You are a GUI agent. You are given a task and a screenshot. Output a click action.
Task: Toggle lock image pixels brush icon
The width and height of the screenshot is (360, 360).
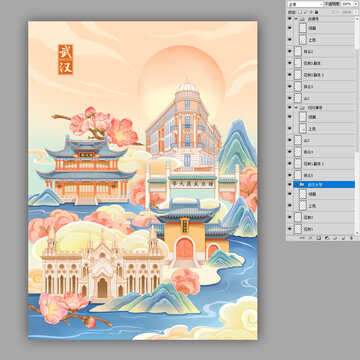tap(305, 12)
